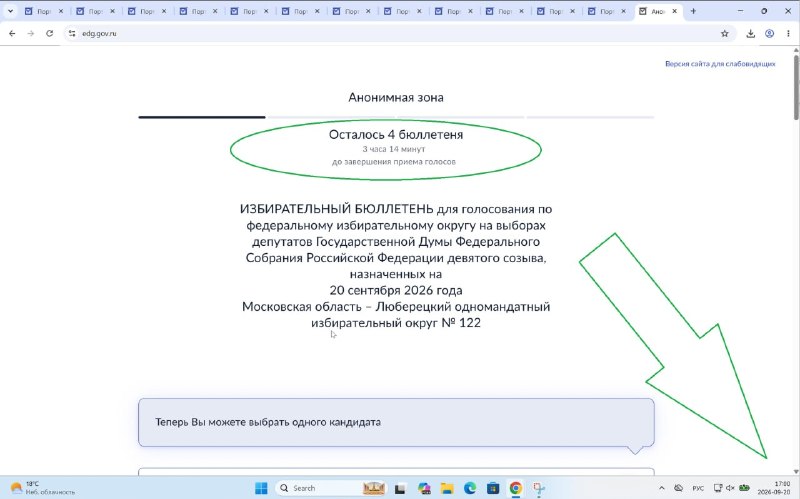This screenshot has height=499, width=800.
Task: Open a new browser tab
Action: pyautogui.click(x=693, y=11)
